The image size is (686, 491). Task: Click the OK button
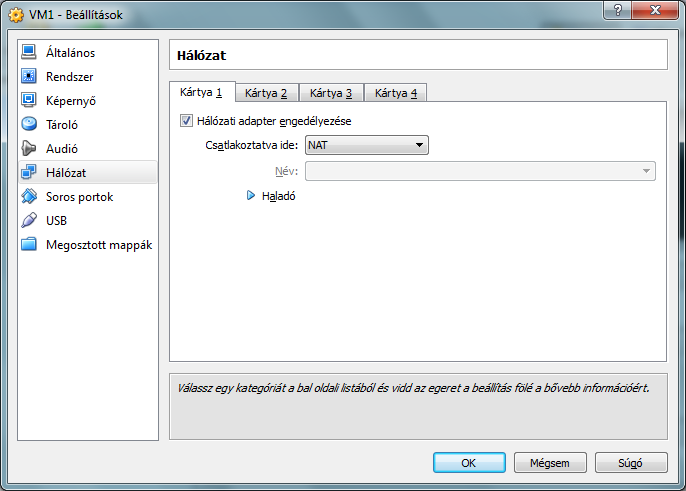click(469, 463)
